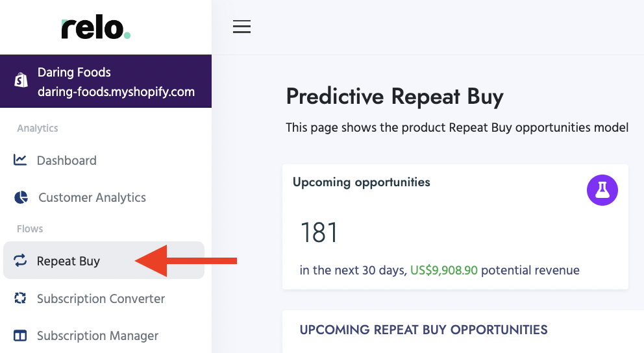The image size is (644, 353).
Task: Open Subscription Converter flow
Action: 101,298
